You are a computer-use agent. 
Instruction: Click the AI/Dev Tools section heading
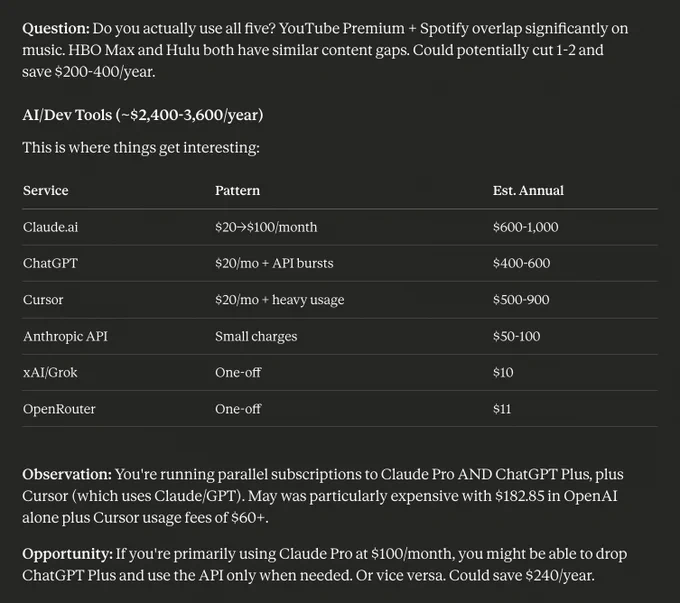coord(143,115)
